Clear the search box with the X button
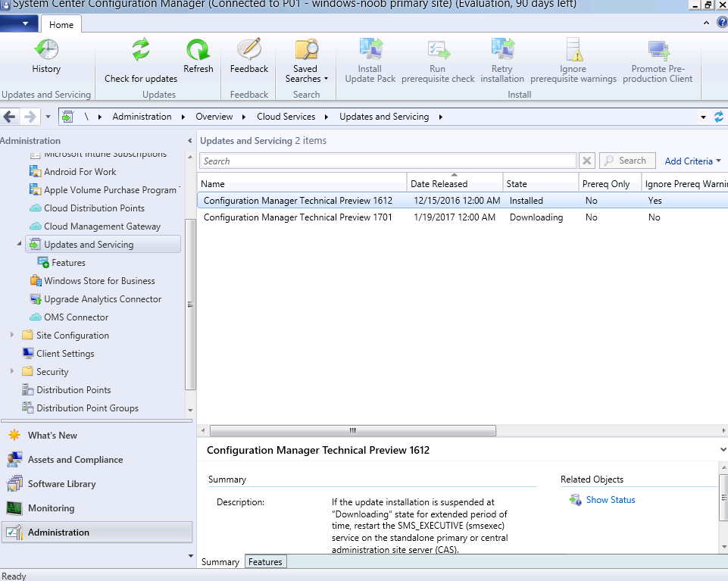This screenshot has width=728, height=581. [x=587, y=161]
